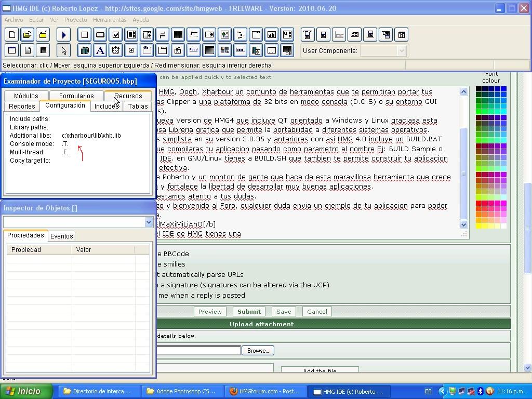The width and height of the screenshot is (532, 399).
Task: Switch to the Formularios tab
Action: pyautogui.click(x=76, y=96)
